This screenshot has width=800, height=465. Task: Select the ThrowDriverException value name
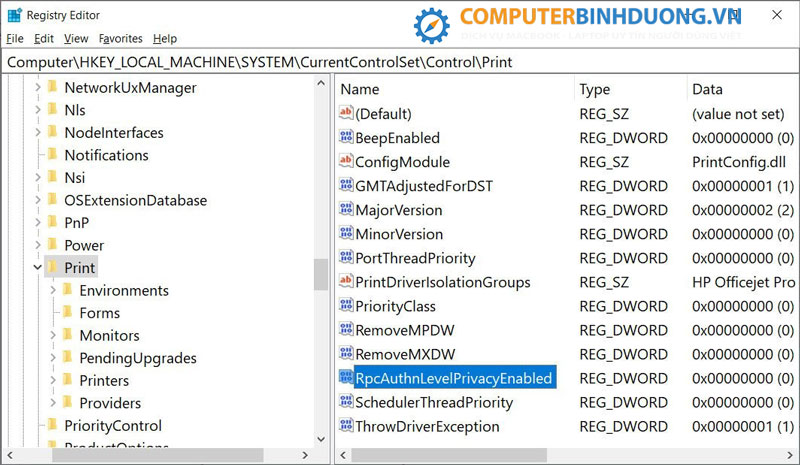click(x=428, y=427)
